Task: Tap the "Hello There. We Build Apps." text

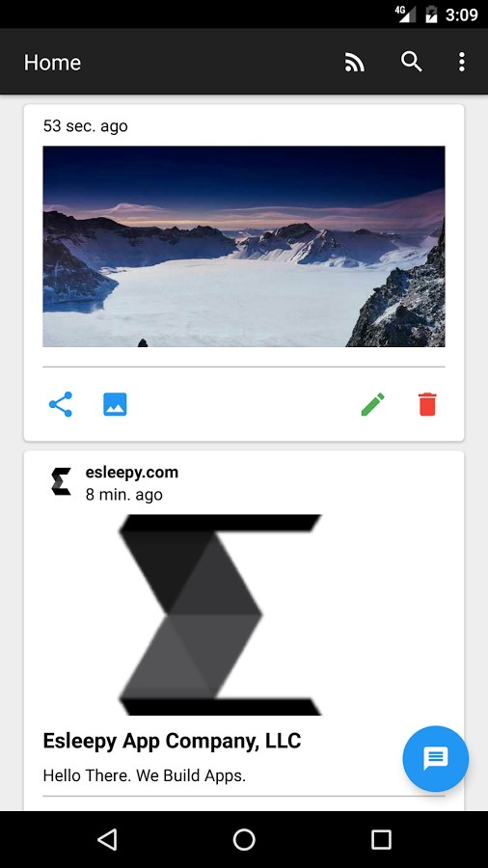Action: point(145,775)
